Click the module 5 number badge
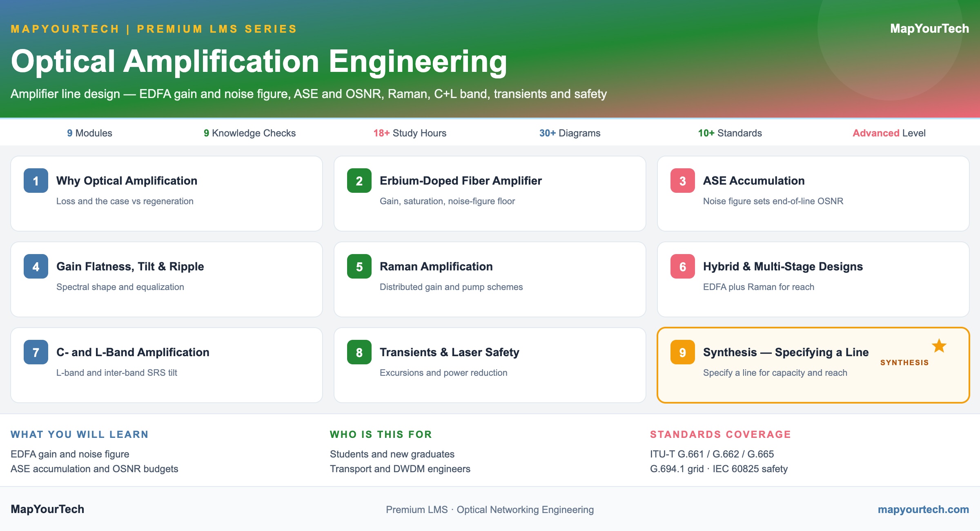This screenshot has width=980, height=531. tap(359, 266)
